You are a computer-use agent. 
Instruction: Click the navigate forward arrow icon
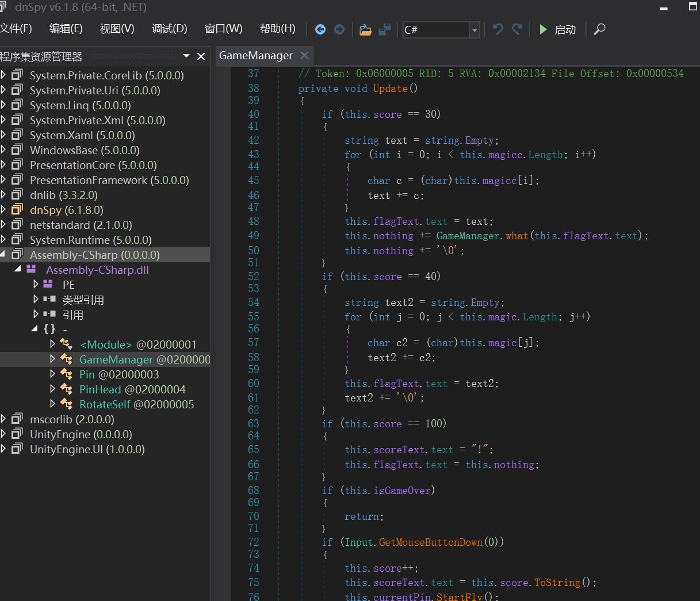point(339,29)
